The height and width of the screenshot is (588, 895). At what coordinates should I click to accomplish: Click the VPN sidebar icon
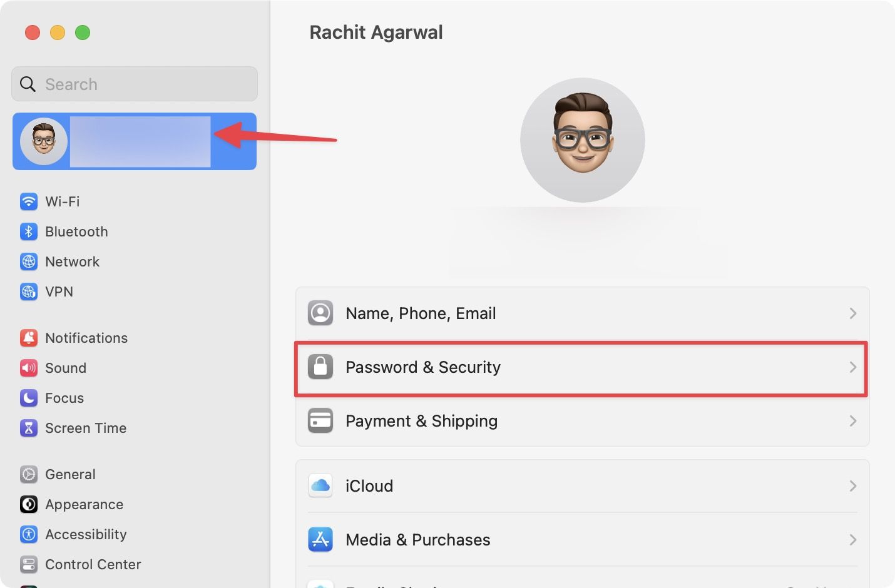point(29,291)
